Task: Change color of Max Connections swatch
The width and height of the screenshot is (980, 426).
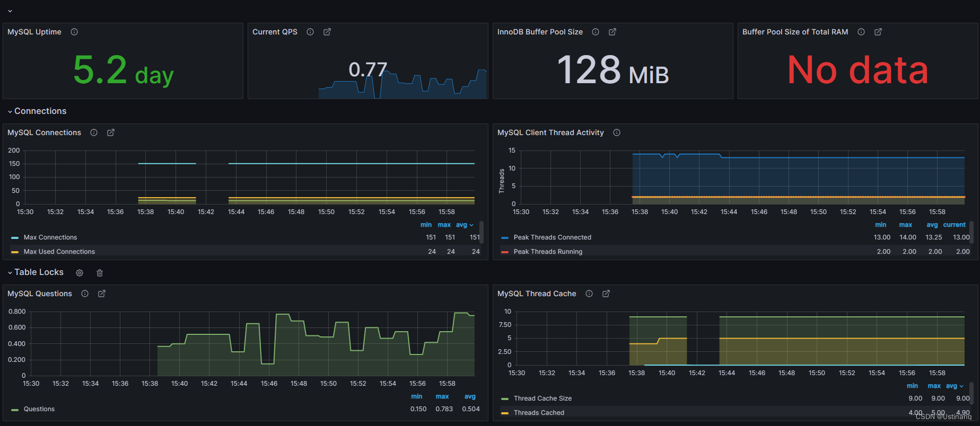Action: pyautogui.click(x=15, y=238)
